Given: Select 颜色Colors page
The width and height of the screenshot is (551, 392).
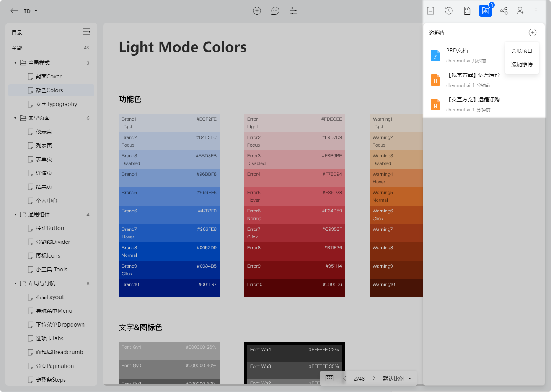Looking at the screenshot, I should click(x=51, y=90).
